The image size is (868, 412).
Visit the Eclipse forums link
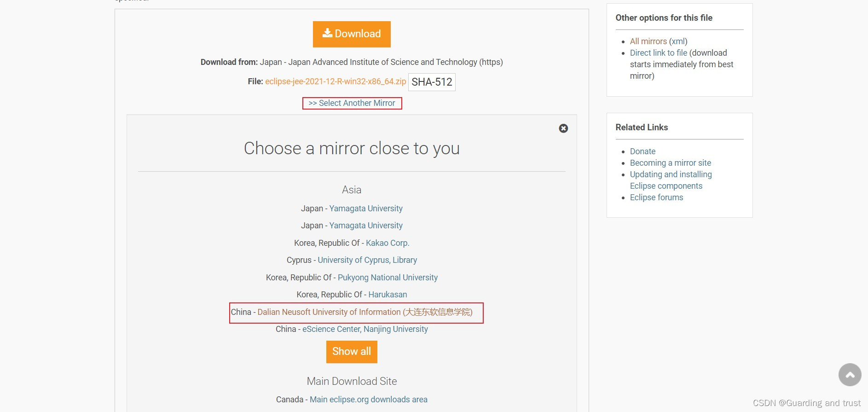coord(656,197)
